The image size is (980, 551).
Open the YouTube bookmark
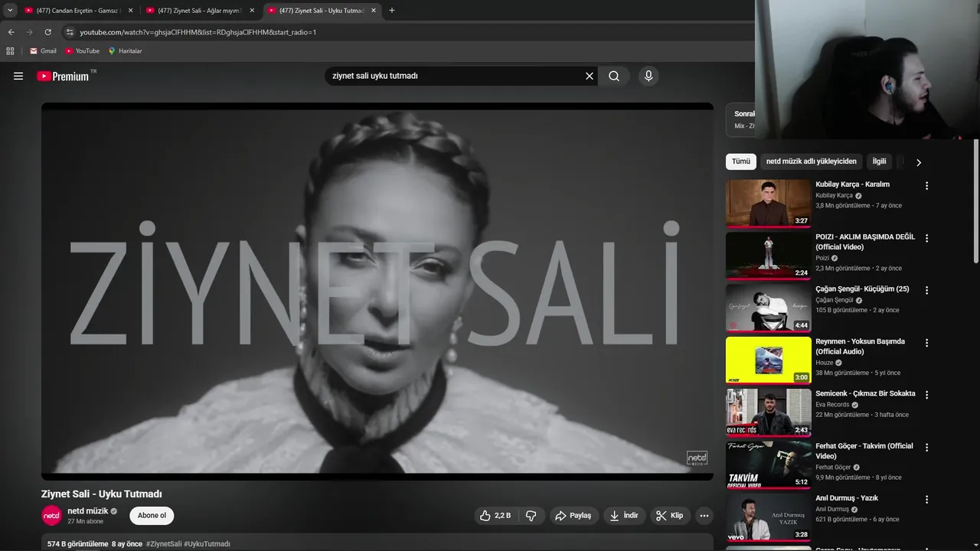coord(82,51)
